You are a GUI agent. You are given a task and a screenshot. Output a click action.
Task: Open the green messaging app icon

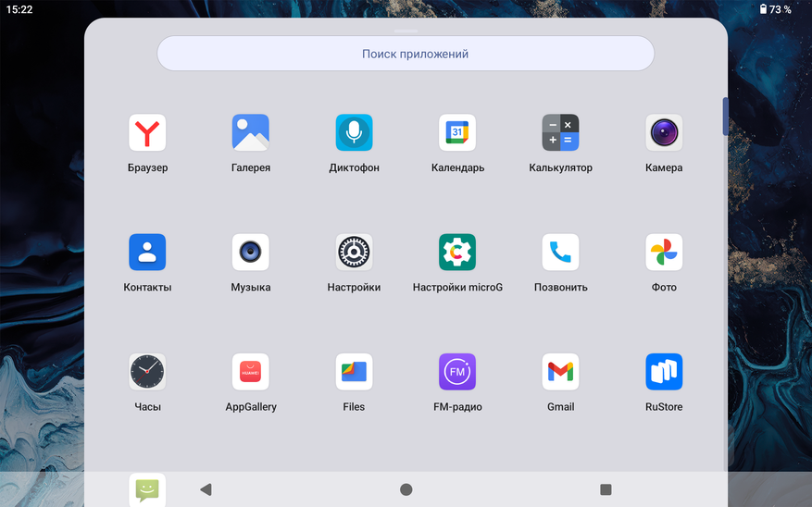pyautogui.click(x=147, y=490)
